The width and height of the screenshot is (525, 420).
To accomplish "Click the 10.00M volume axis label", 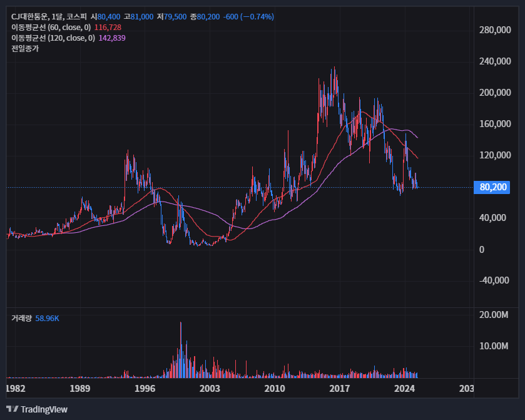I will coord(494,346).
